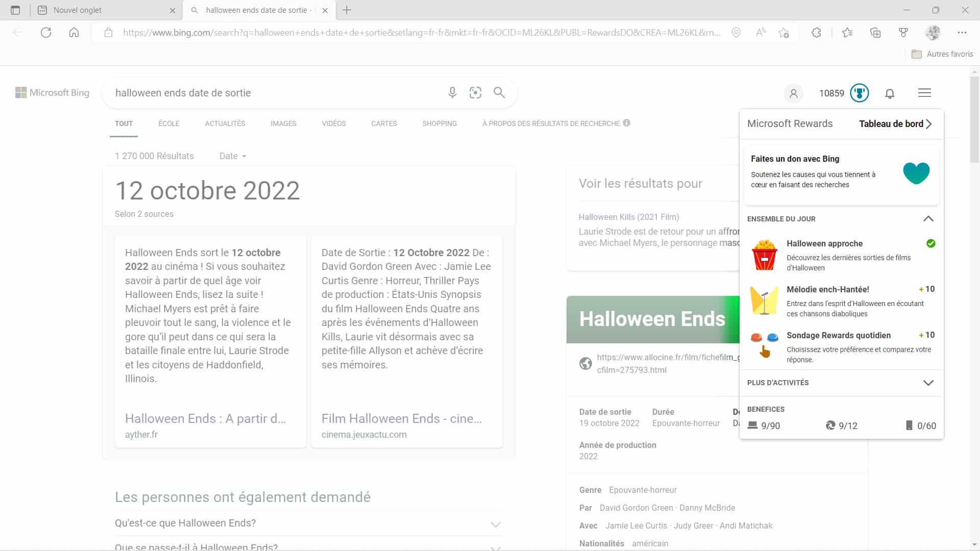
Task: Click the user account profile icon
Action: tap(793, 93)
